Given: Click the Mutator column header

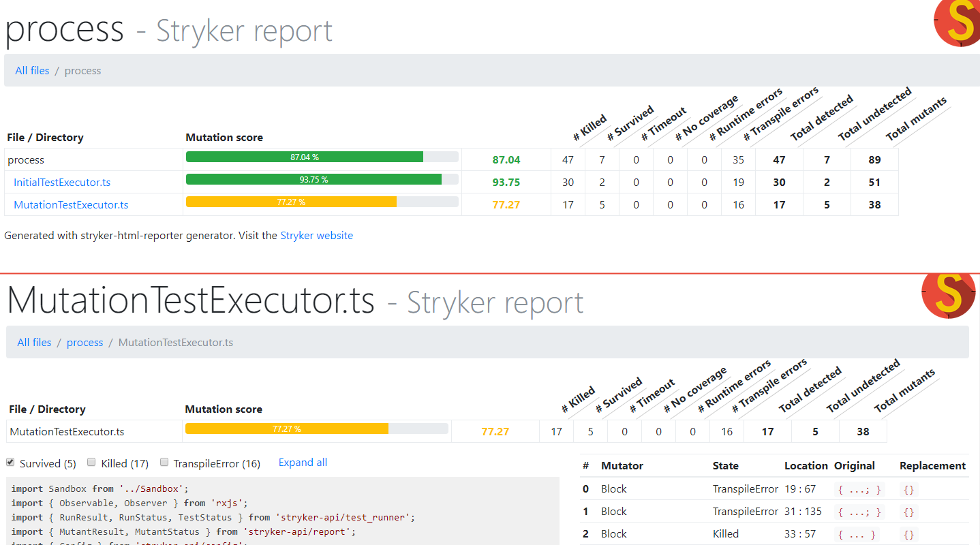Looking at the screenshot, I should point(622,465).
